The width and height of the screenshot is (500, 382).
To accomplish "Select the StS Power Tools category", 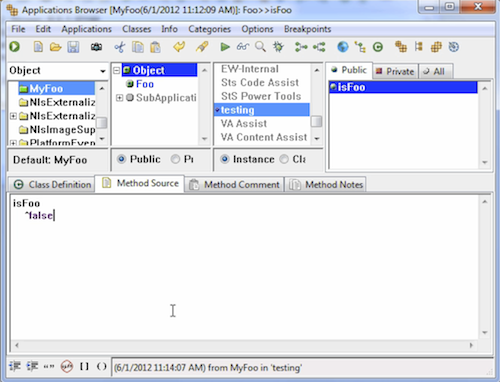I will (x=261, y=96).
